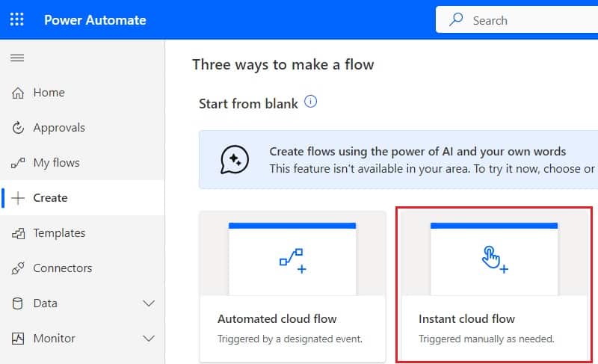Expand the Data chevron
The width and height of the screenshot is (598, 364).
(149, 303)
